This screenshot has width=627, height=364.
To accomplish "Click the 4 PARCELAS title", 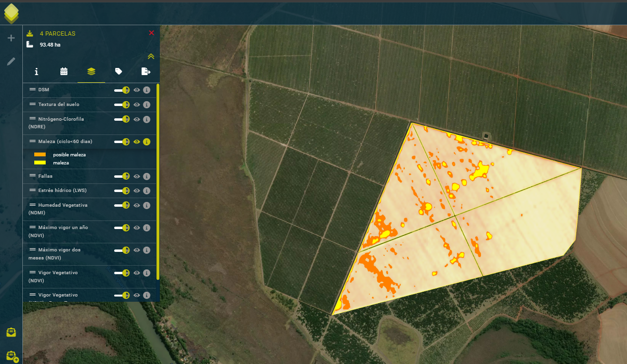I will click(58, 34).
